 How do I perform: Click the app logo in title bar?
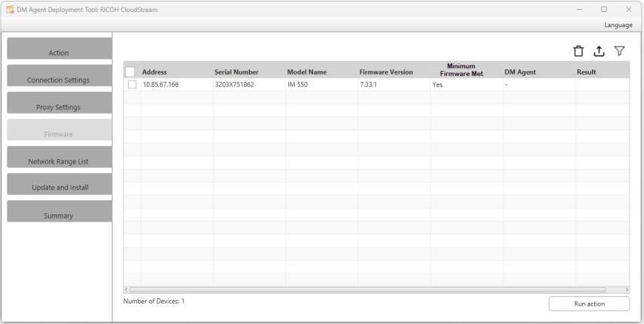[10, 10]
